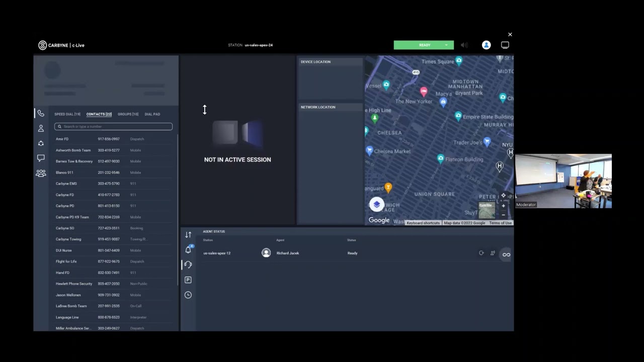Open the call history clock icon
The image size is (644, 362).
coord(188,295)
